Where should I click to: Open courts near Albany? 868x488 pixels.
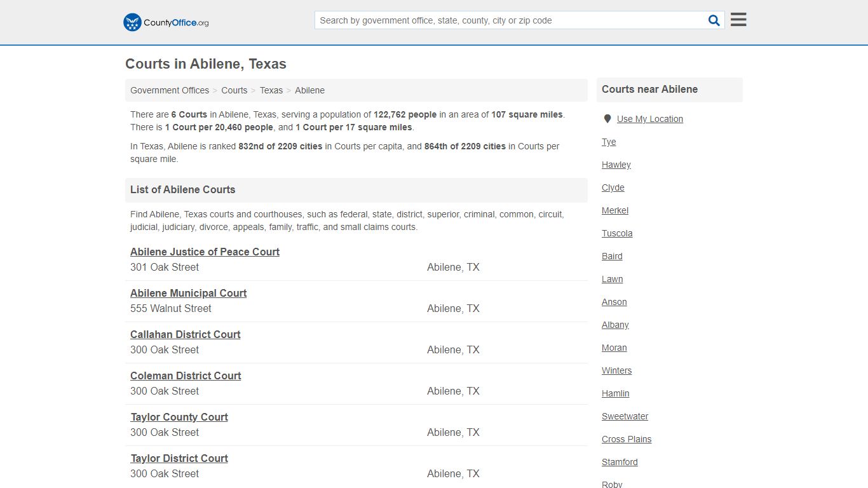615,325
